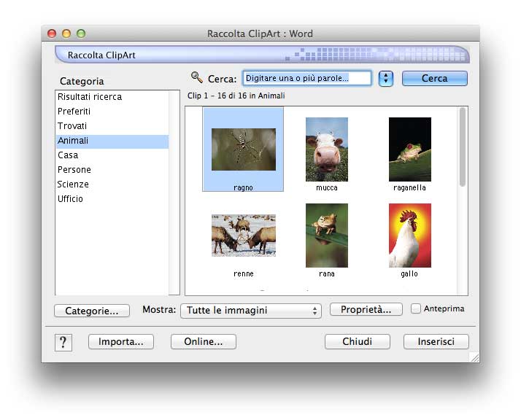Select the rana frog clip thumbnail
The width and height of the screenshot is (521, 420).
coord(327,236)
